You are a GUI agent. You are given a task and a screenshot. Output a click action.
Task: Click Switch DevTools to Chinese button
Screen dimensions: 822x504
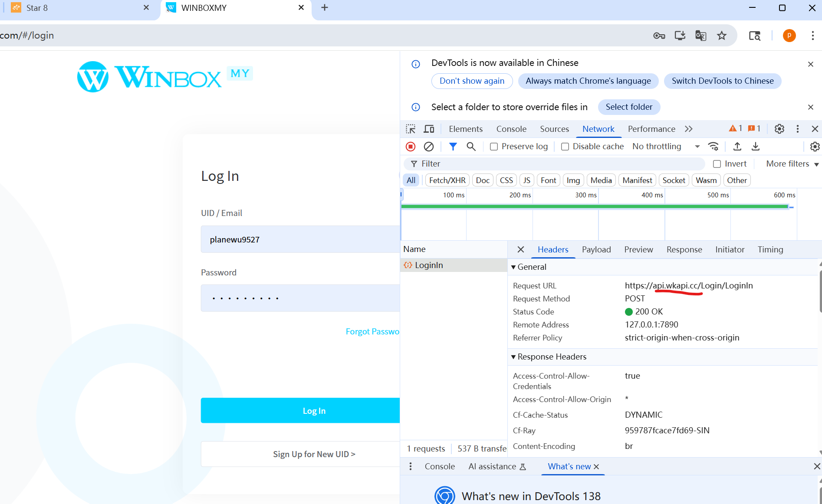722,81
